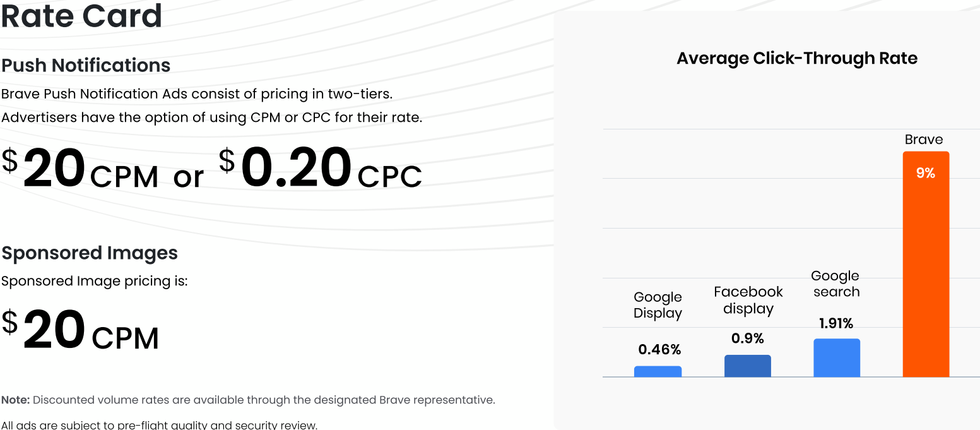Click the Google Display label
This screenshot has width=980, height=430.
click(x=658, y=305)
